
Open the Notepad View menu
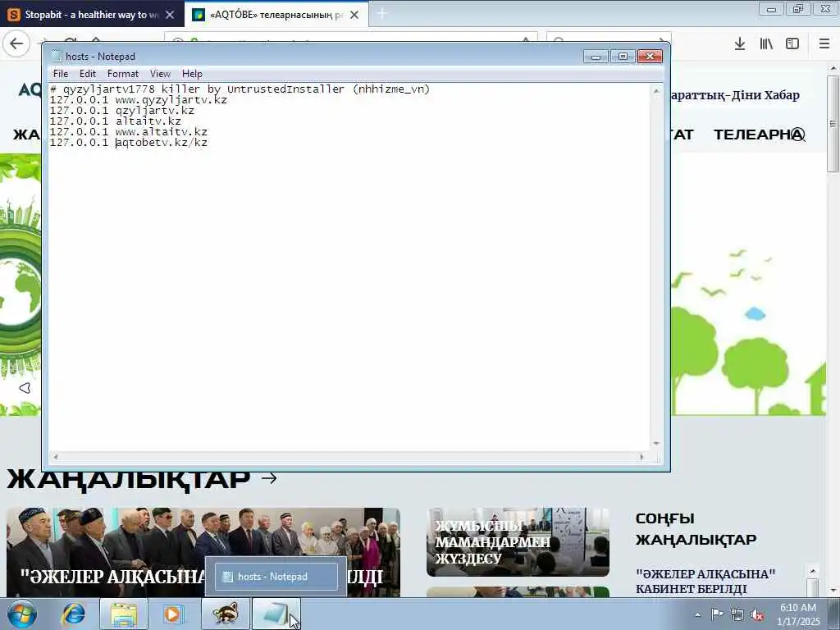160,74
